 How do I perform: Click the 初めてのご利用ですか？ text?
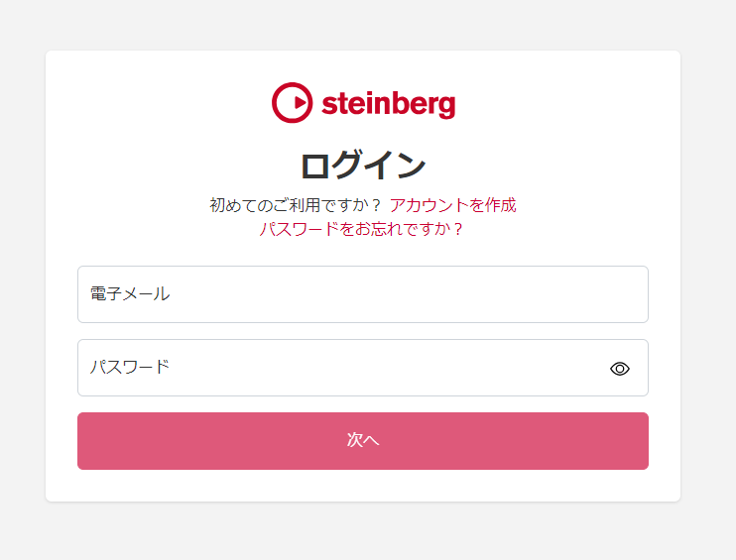[296, 205]
